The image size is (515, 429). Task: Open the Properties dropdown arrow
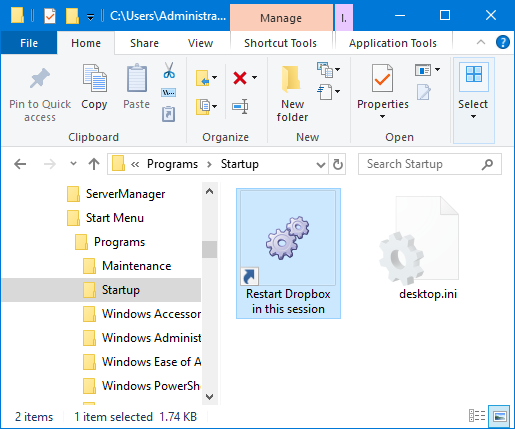382,117
